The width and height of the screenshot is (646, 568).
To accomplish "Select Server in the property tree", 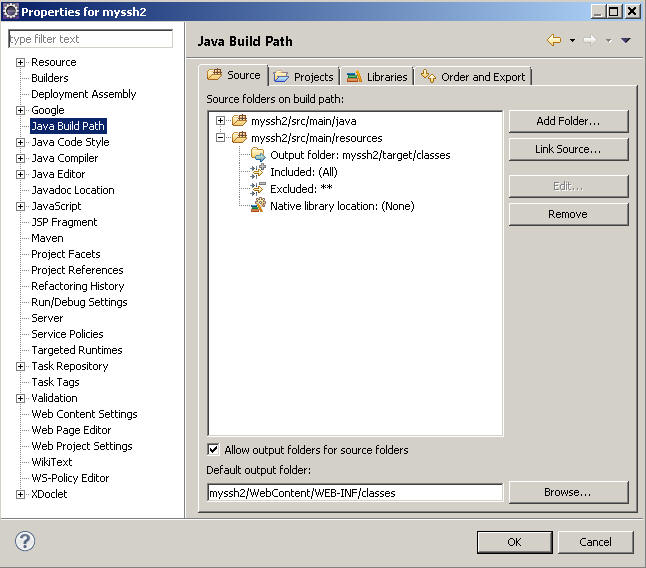I will [x=47, y=318].
